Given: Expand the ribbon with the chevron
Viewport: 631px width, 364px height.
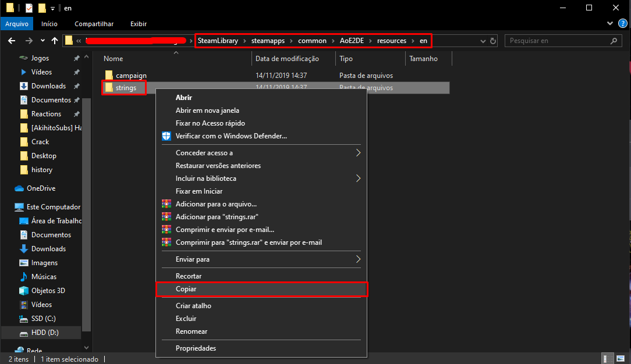Looking at the screenshot, I should tap(611, 24).
